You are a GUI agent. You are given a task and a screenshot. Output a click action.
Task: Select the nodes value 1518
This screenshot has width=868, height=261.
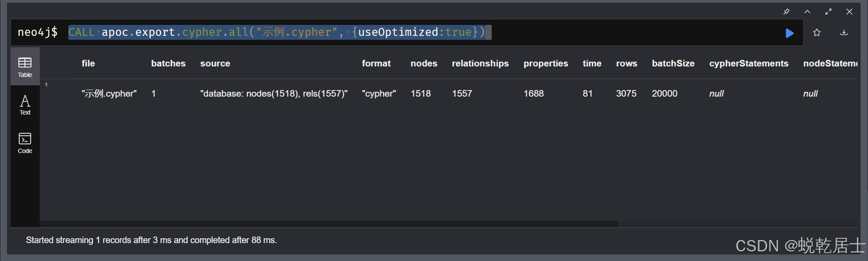420,94
